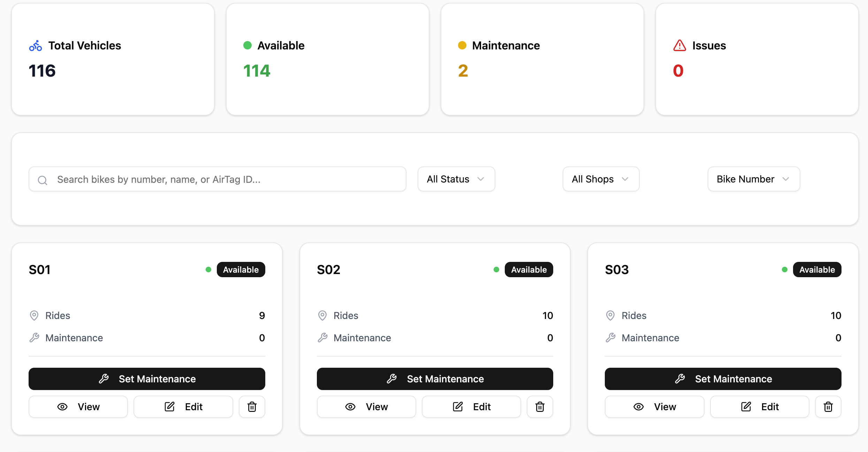The height and width of the screenshot is (452, 868).
Task: Click the location pin icon next to S02 Rides
Action: 322,315
